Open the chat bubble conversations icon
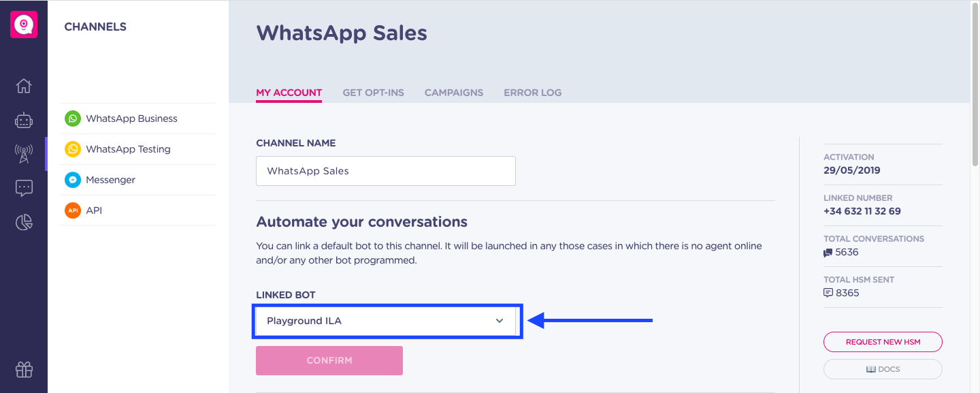This screenshot has height=393, width=980. click(x=24, y=188)
